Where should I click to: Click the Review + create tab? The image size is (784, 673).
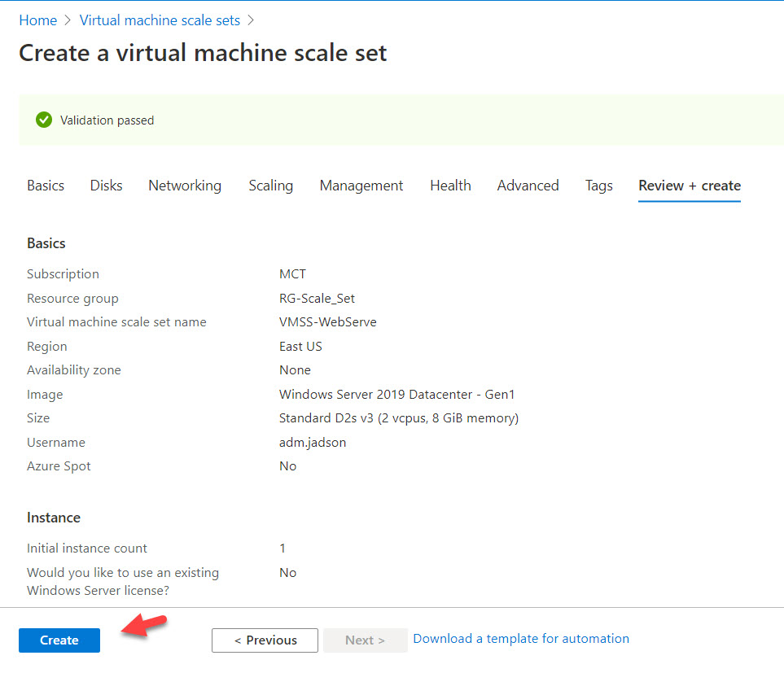[689, 186]
